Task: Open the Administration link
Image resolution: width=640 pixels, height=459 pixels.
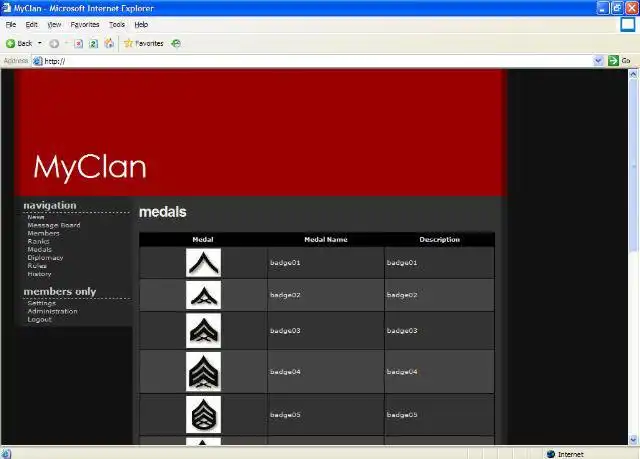Action: tap(52, 311)
